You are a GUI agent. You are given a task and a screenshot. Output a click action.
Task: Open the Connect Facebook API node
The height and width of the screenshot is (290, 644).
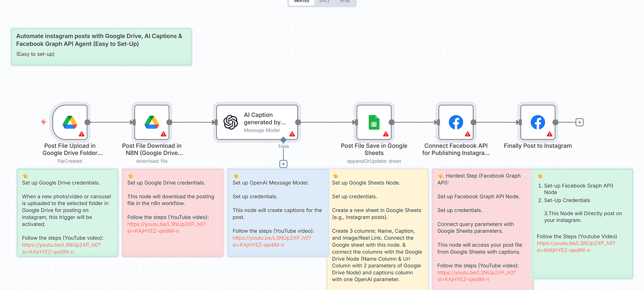point(456,122)
